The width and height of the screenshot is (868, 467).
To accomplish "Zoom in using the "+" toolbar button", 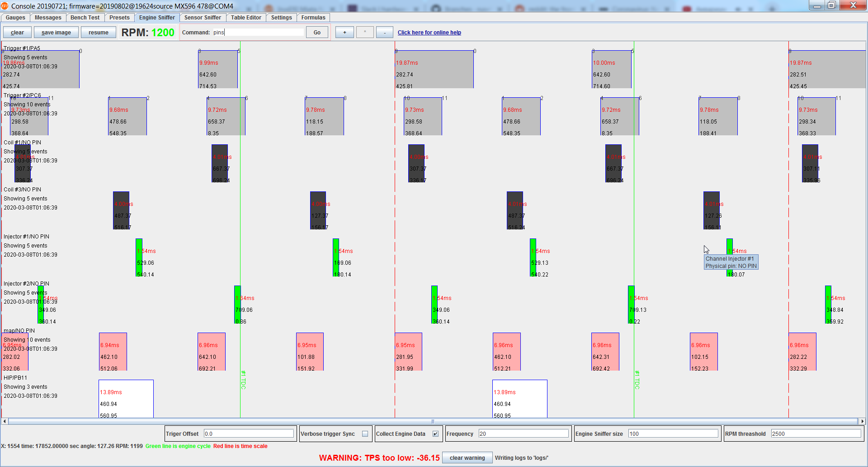I will 344,32.
